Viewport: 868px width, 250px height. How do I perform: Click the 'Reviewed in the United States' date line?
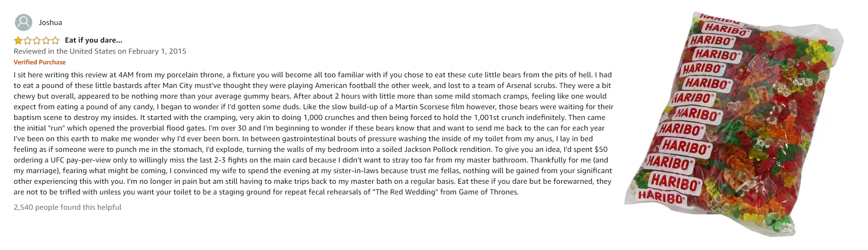(x=100, y=51)
